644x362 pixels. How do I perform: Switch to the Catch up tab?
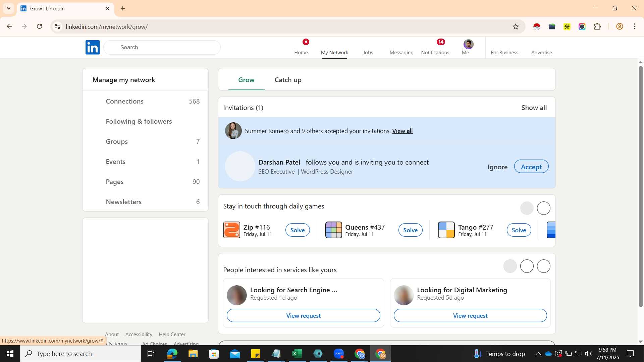pyautogui.click(x=288, y=80)
